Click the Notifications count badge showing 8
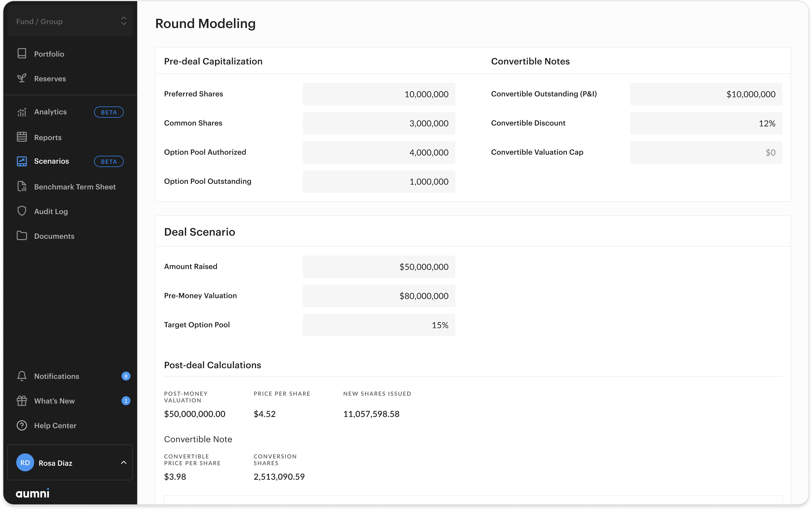Image resolution: width=812 pixels, height=510 pixels. 126,376
